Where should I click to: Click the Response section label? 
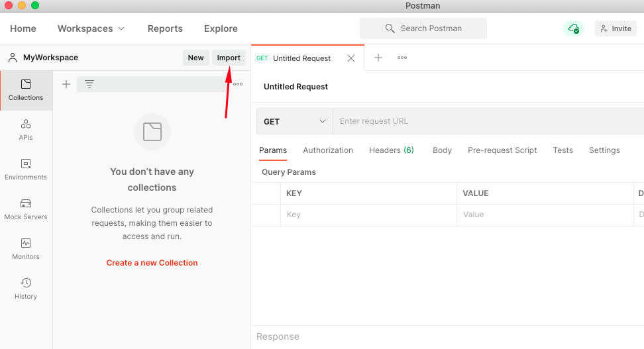click(x=278, y=336)
